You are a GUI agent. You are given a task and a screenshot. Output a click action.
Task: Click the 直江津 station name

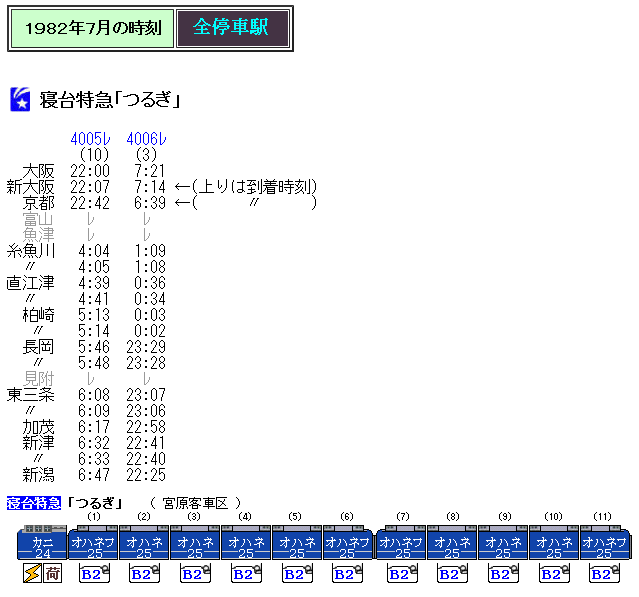pos(31,283)
